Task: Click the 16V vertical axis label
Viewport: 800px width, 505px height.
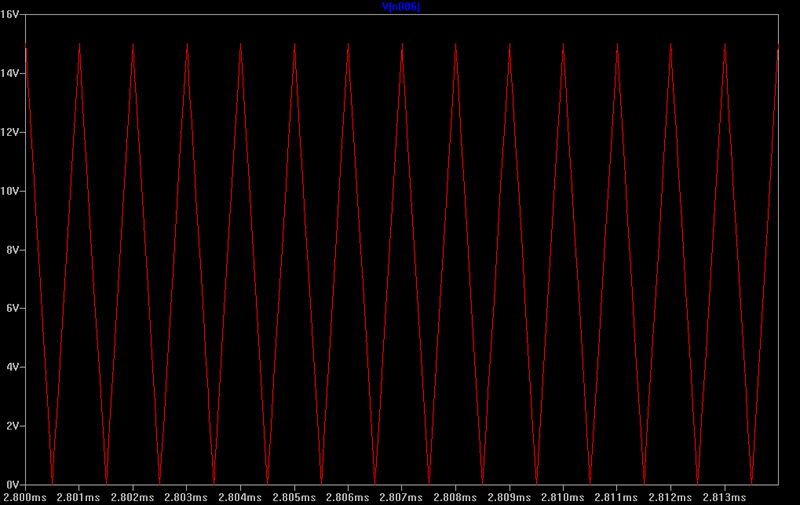Action: tap(11, 15)
